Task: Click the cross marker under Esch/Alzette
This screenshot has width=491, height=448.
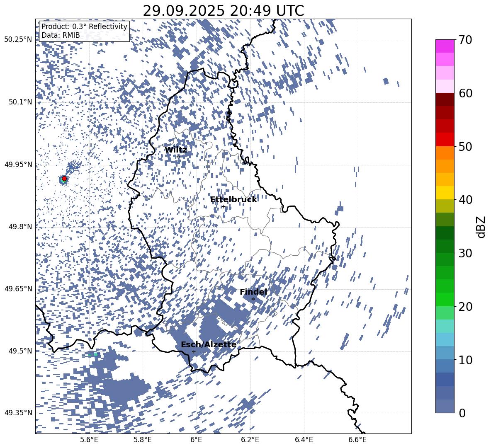Action: pos(194,351)
